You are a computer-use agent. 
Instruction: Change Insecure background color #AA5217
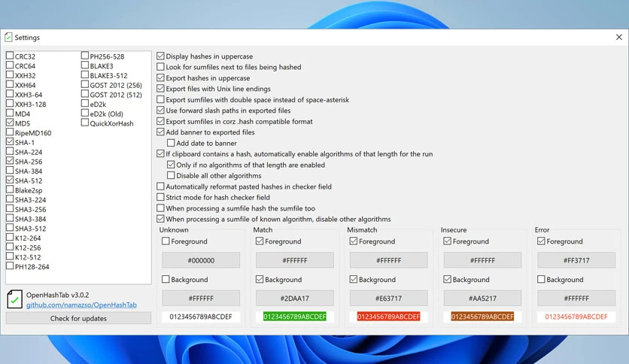[x=482, y=299]
